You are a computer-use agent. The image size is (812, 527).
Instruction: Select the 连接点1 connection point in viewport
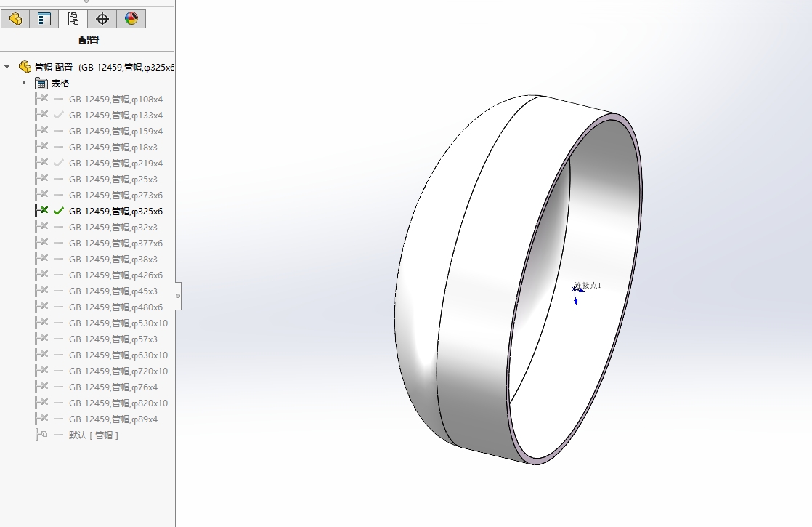588,286
